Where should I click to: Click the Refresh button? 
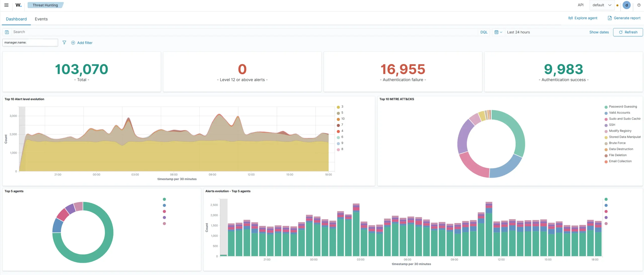(x=628, y=32)
